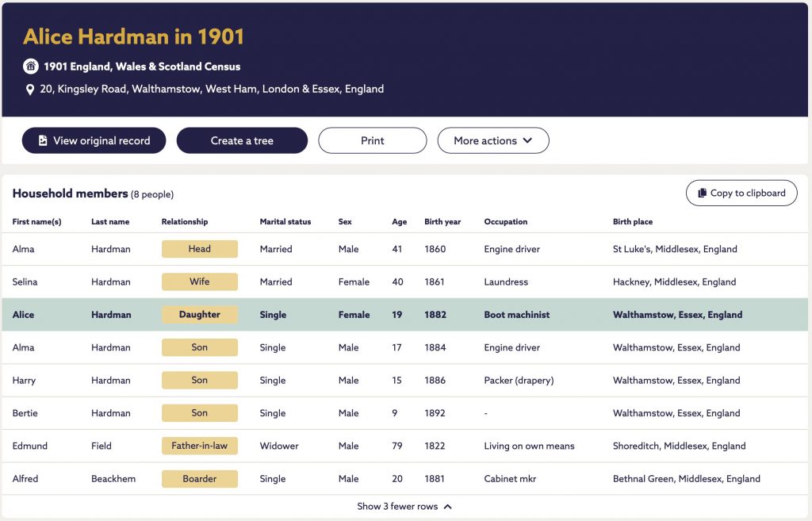The image size is (812, 521).
Task: Click last name Beackhem
Action: 113,478
